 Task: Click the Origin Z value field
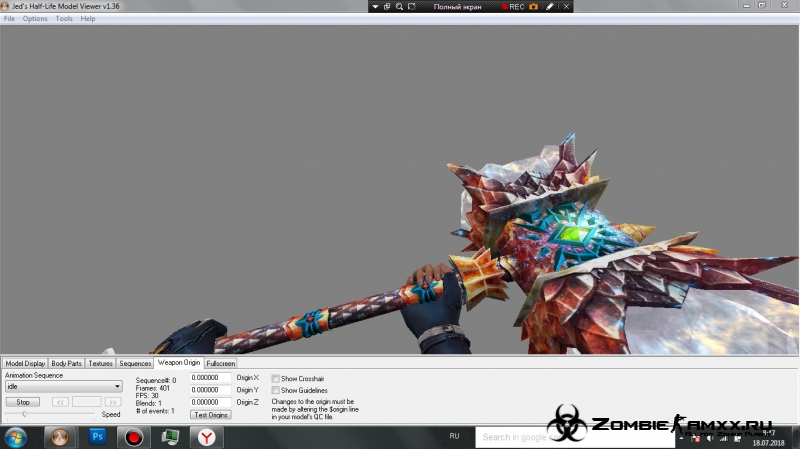click(210, 402)
